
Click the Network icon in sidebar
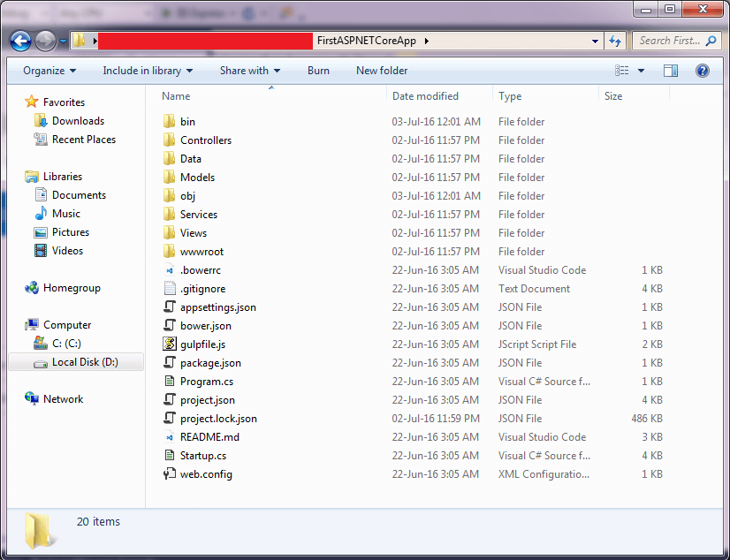click(32, 398)
